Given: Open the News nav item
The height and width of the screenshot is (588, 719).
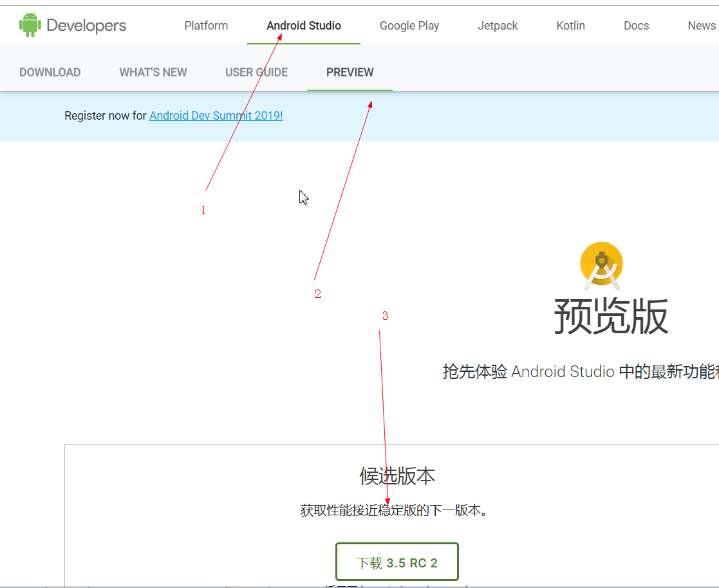Looking at the screenshot, I should click(x=702, y=26).
